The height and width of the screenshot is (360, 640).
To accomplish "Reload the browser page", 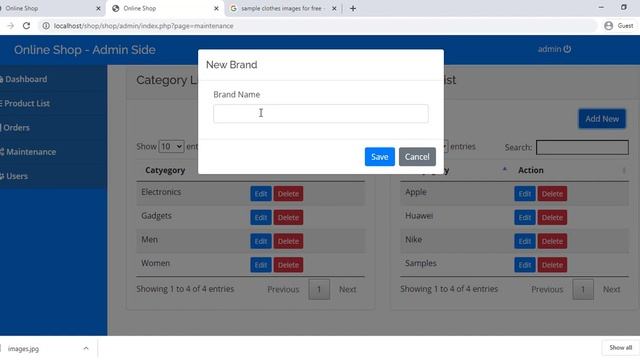I will pos(27,26).
